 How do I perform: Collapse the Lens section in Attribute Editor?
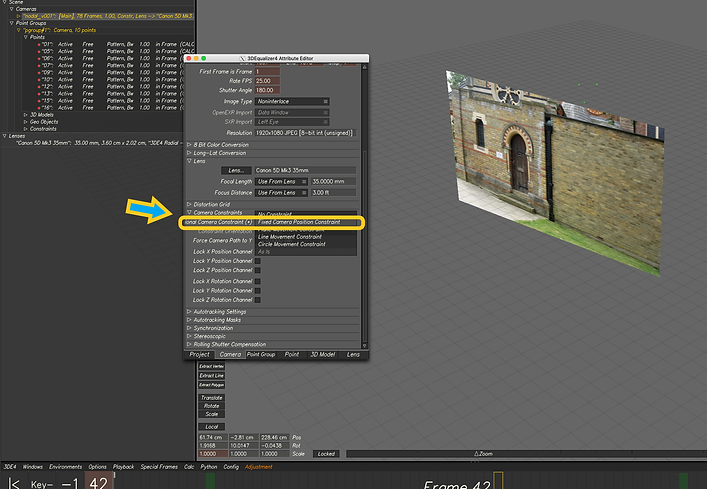pyautogui.click(x=189, y=161)
